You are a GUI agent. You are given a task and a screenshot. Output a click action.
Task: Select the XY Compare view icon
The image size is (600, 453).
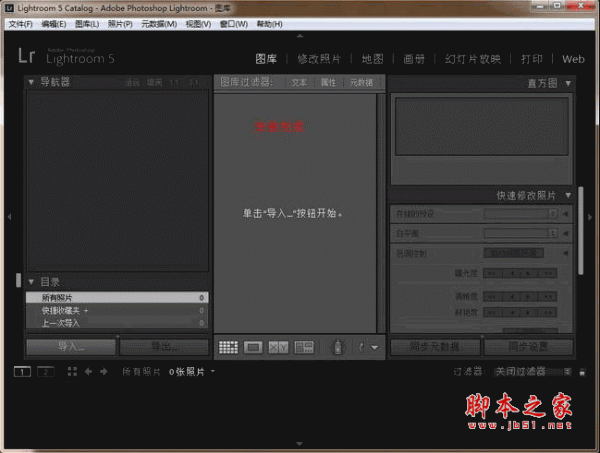click(278, 347)
